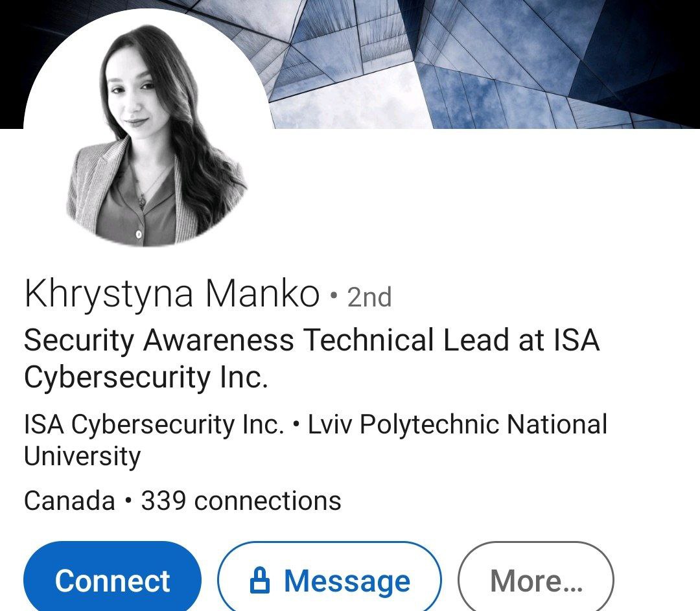Tap the blue Connect button

112,579
